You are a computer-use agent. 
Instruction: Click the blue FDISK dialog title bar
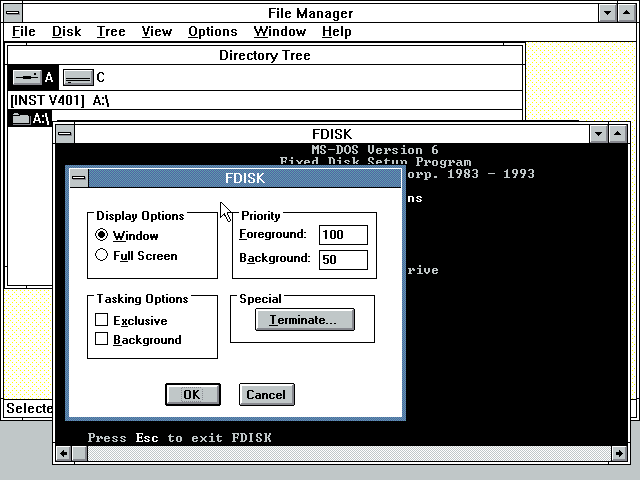point(244,178)
